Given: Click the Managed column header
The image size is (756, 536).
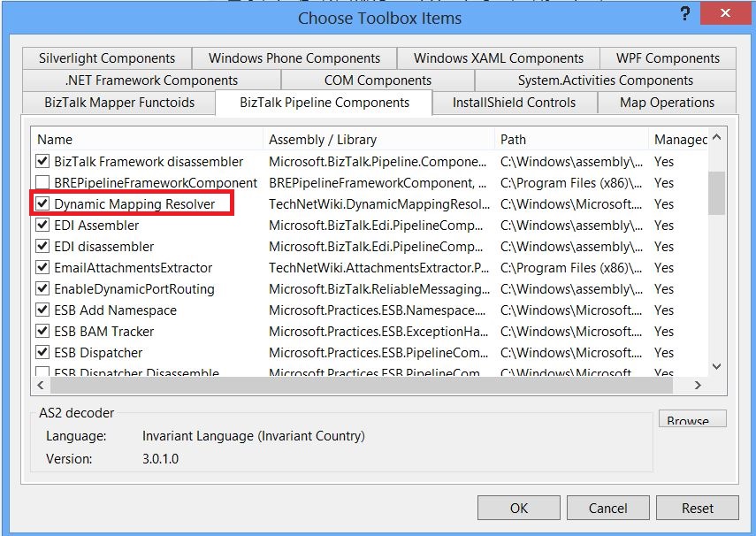Looking at the screenshot, I should (x=678, y=140).
